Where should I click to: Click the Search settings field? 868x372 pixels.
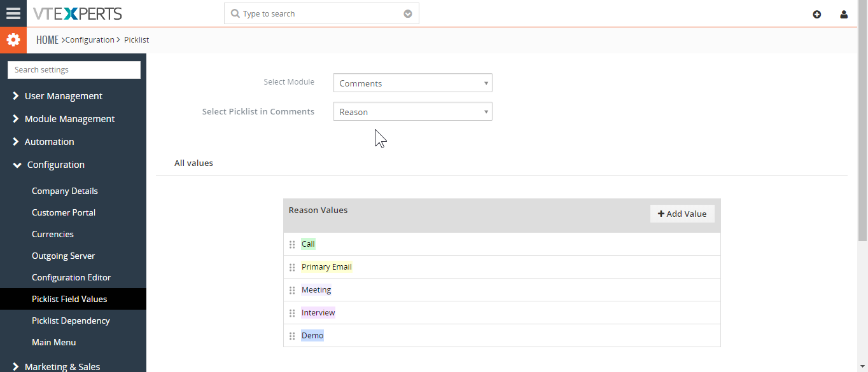click(x=74, y=70)
